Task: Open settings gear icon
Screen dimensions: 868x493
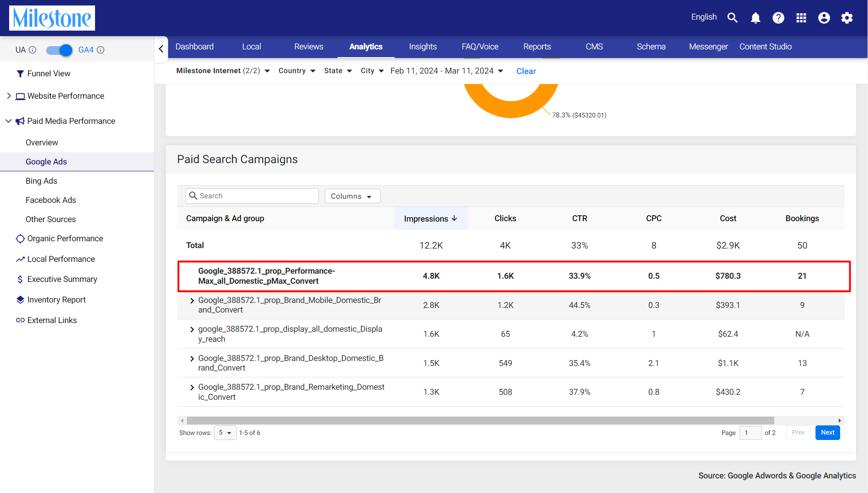Action: pyautogui.click(x=847, y=18)
